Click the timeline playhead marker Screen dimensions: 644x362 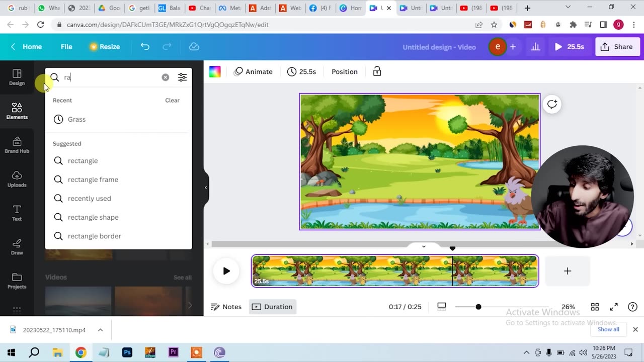[x=452, y=248]
